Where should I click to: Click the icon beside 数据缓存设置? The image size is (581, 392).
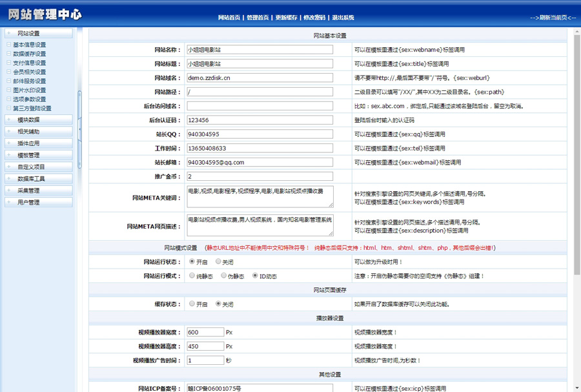[x=8, y=54]
